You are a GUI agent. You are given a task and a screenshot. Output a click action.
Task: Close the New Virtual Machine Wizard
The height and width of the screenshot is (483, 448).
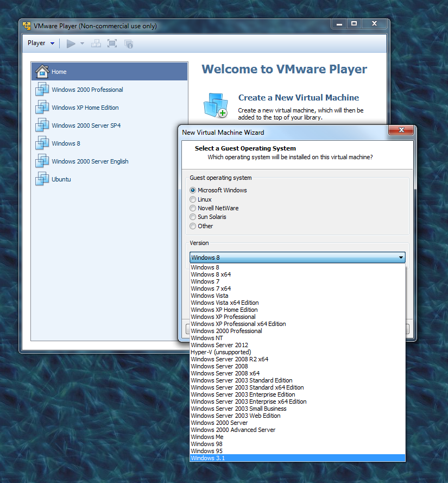(402, 130)
